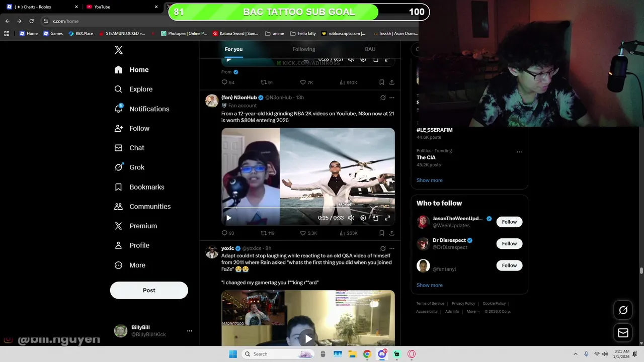Switch to the BAU tab
This screenshot has height=362, width=644.
[370, 49]
